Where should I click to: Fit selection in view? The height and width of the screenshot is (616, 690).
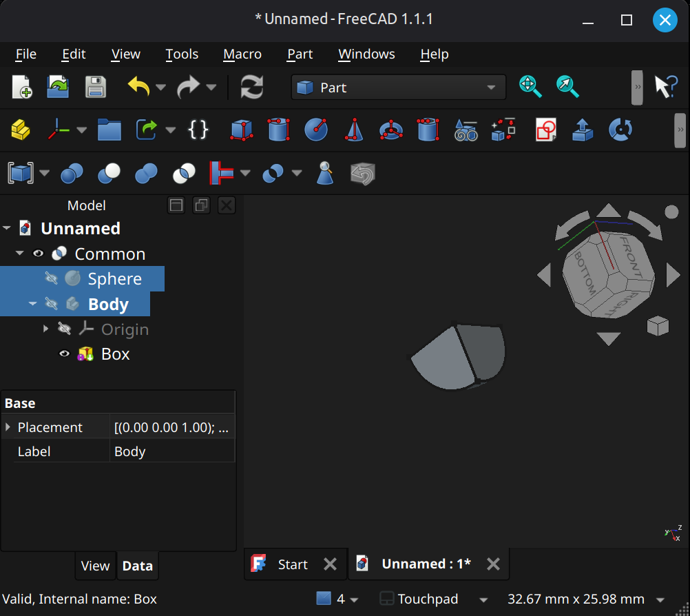[567, 87]
